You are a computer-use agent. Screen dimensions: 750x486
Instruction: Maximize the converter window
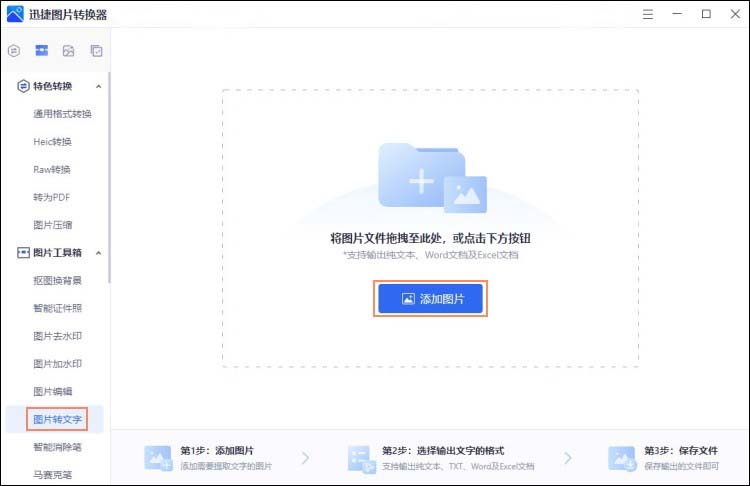(x=706, y=14)
